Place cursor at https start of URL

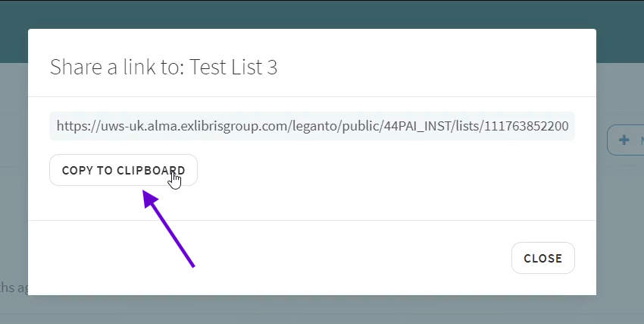point(71,126)
